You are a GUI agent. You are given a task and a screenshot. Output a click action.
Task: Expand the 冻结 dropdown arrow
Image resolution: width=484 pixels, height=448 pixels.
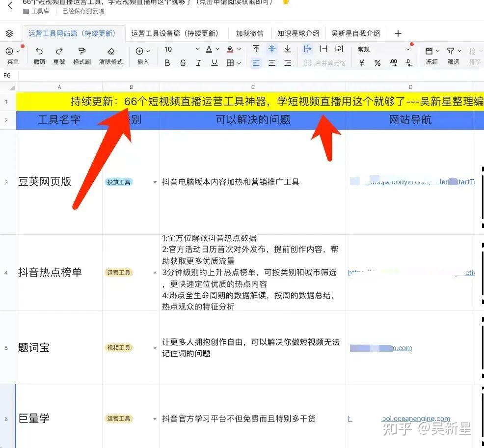(x=438, y=51)
